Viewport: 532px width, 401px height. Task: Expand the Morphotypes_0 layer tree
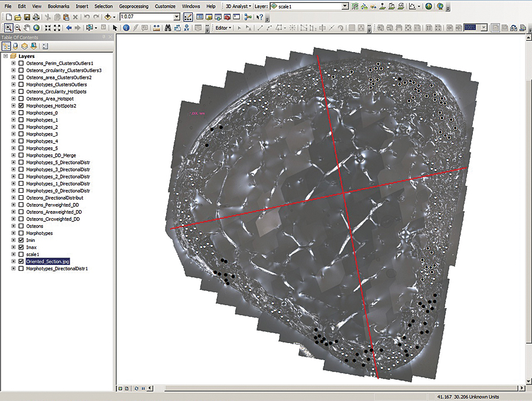pos(14,113)
